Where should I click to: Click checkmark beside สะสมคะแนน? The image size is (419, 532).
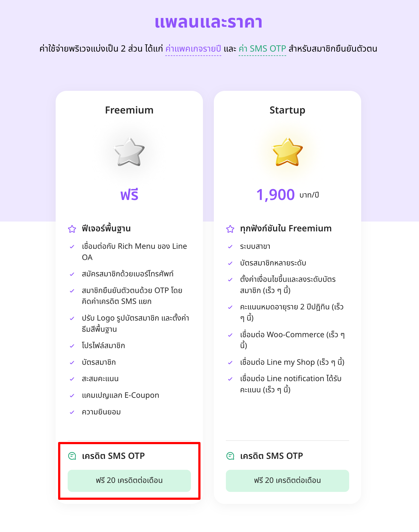click(x=72, y=379)
